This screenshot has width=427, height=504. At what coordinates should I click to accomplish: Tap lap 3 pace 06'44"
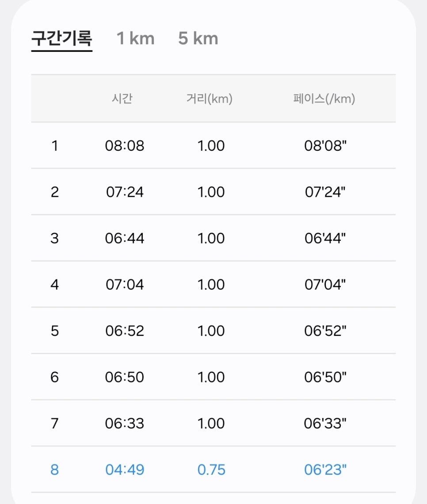(x=325, y=238)
